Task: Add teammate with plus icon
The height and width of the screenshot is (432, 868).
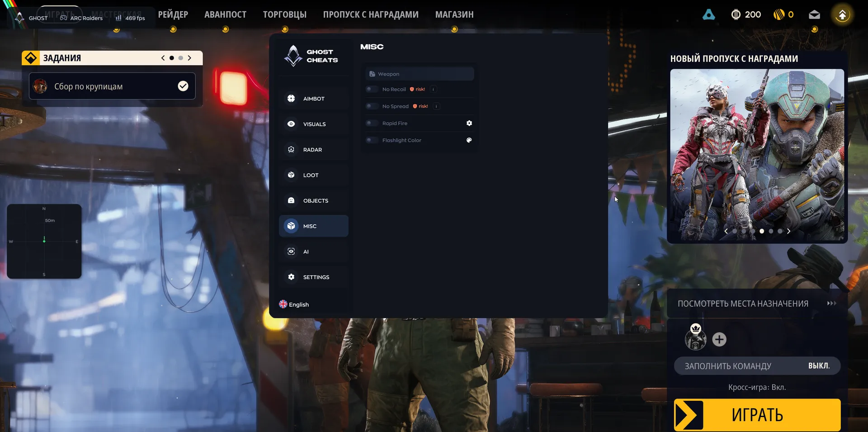Action: (719, 339)
